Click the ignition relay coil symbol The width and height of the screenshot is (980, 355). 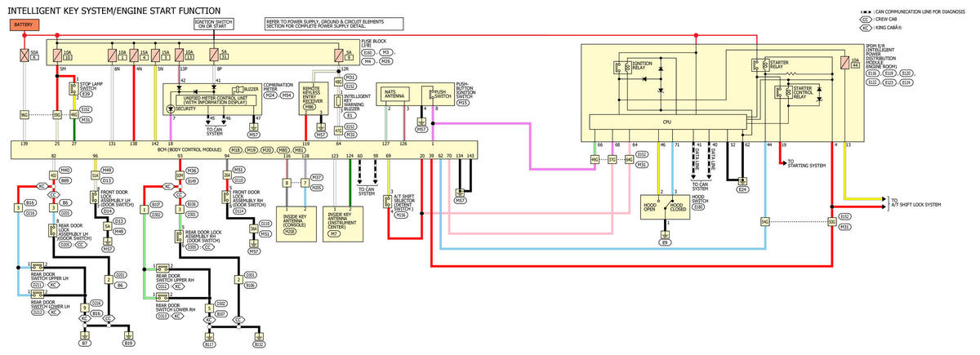coord(626,66)
